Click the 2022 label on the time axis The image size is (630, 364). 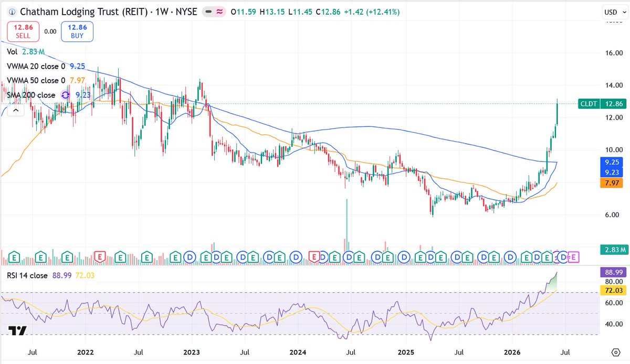[x=85, y=351]
